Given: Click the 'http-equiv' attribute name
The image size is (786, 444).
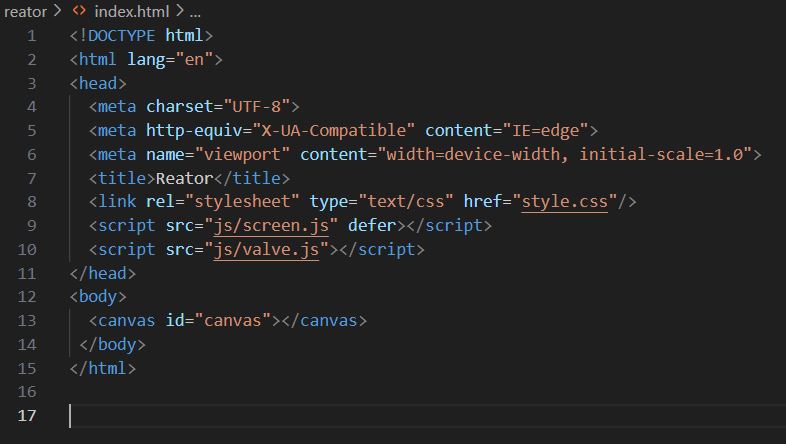Looking at the screenshot, I should pos(194,130).
